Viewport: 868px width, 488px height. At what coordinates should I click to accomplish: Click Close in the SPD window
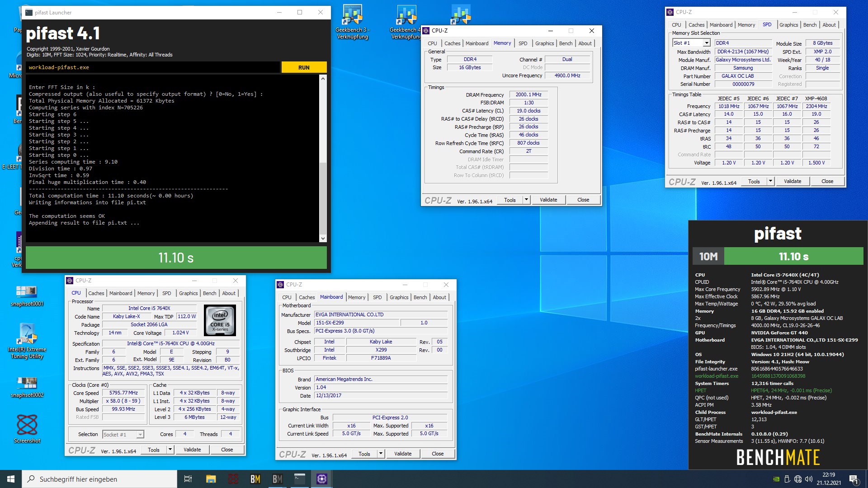coord(827,181)
